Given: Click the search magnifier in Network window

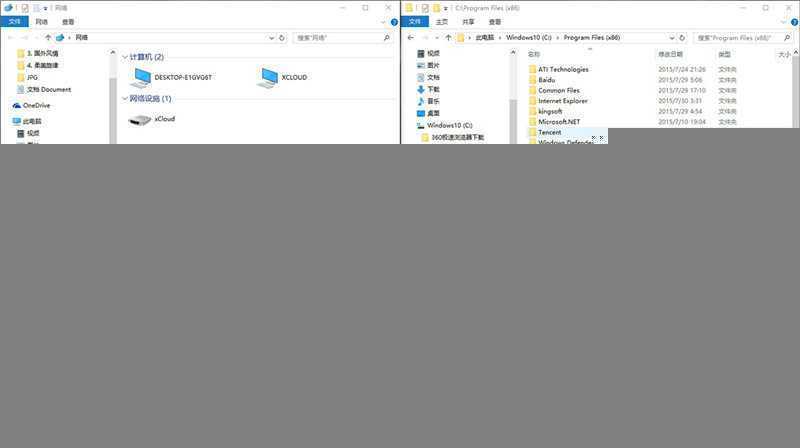Looking at the screenshot, I should (x=387, y=38).
